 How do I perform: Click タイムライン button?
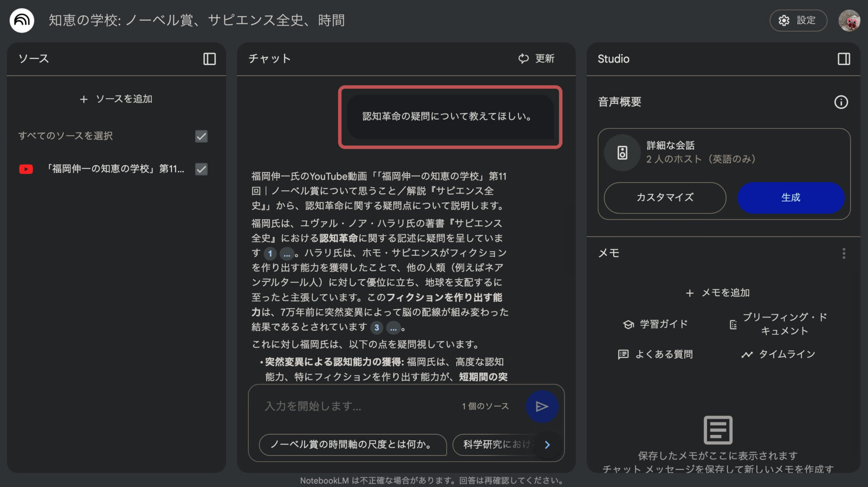tap(778, 355)
